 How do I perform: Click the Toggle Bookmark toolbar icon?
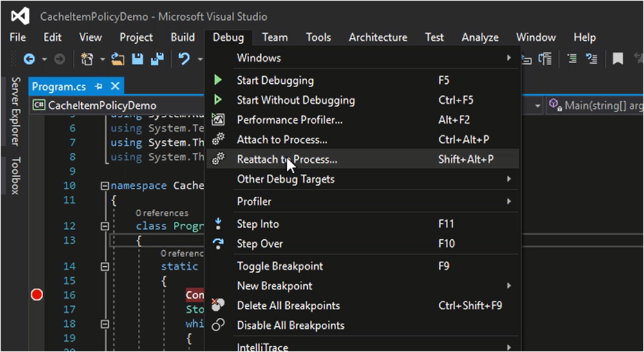[x=618, y=59]
